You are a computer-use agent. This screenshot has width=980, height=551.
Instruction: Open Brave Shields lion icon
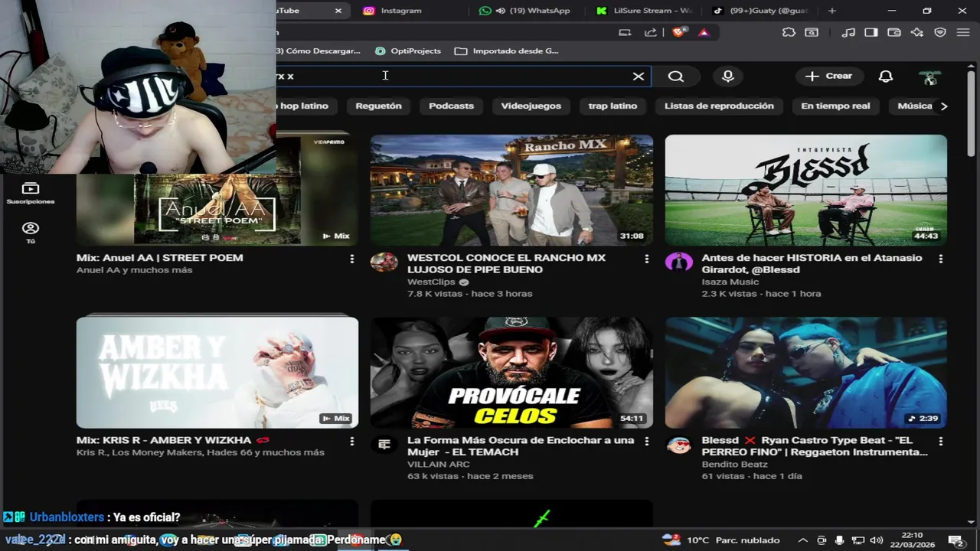point(678,32)
